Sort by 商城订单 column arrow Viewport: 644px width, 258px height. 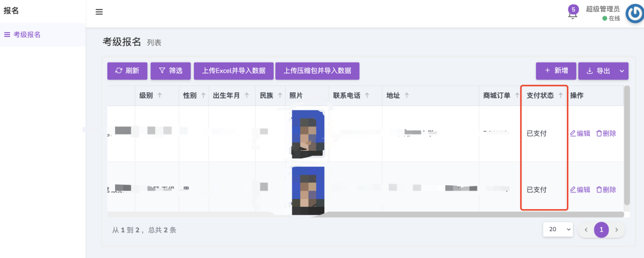516,95
